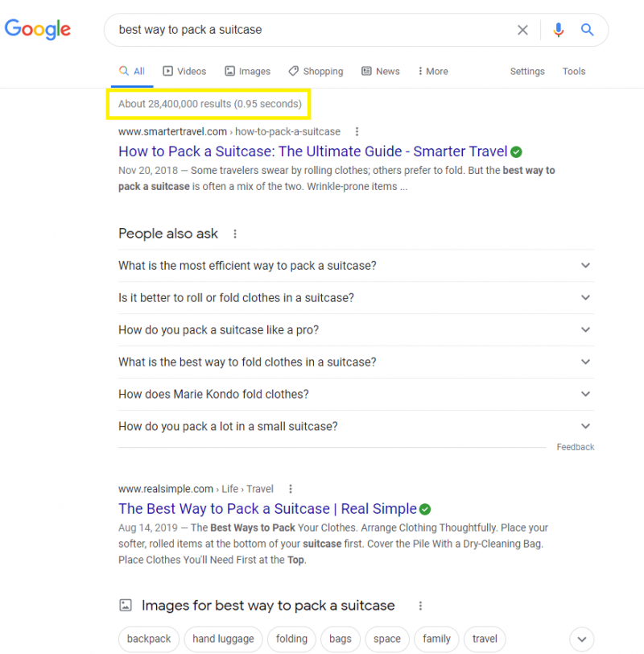Clear the search box with X icon
644x654 pixels.
(522, 30)
